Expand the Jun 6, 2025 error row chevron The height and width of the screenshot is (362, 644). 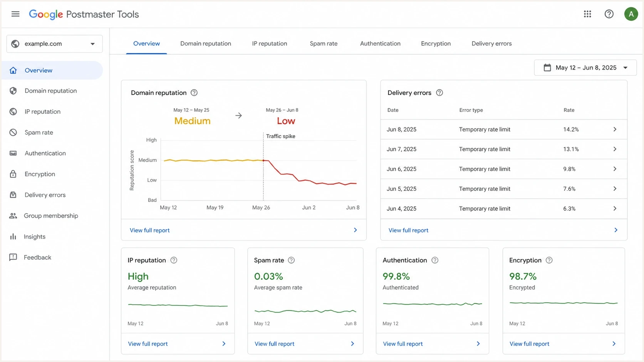(615, 169)
